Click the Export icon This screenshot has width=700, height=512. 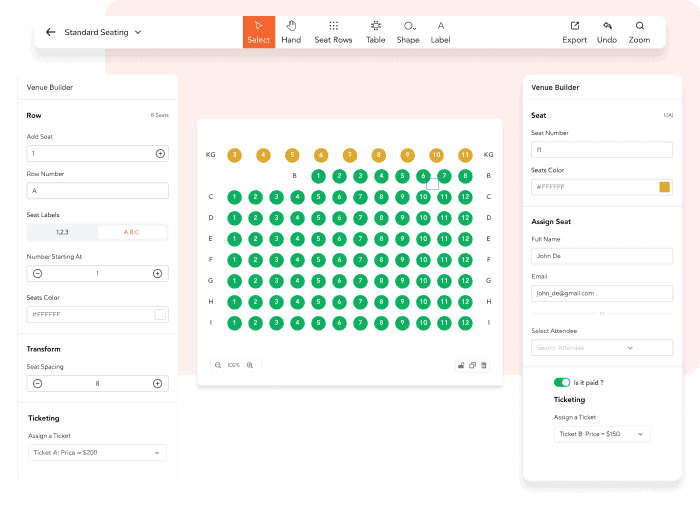click(x=574, y=32)
